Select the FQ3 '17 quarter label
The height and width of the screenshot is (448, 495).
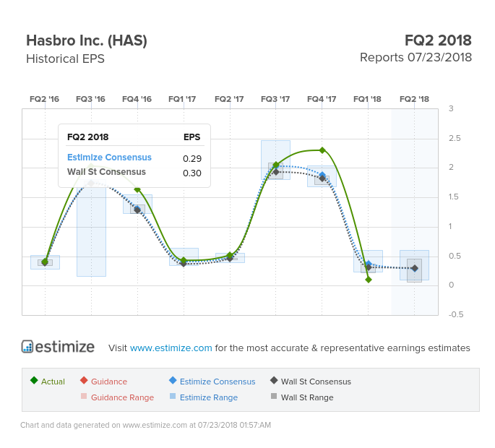click(275, 99)
